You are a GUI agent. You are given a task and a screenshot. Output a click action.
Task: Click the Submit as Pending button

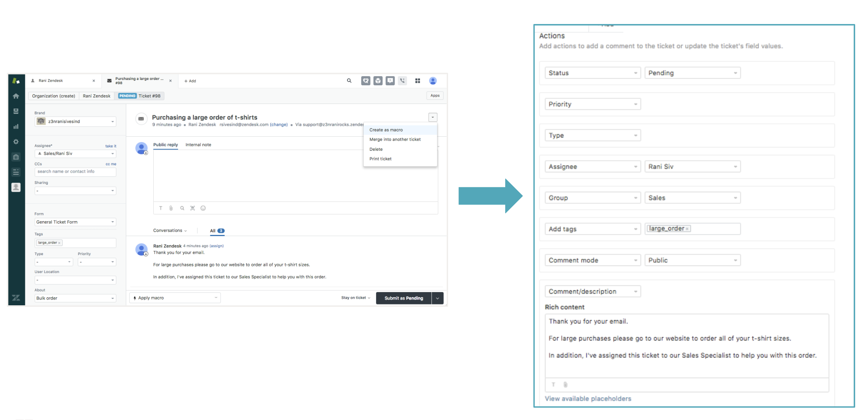click(403, 298)
